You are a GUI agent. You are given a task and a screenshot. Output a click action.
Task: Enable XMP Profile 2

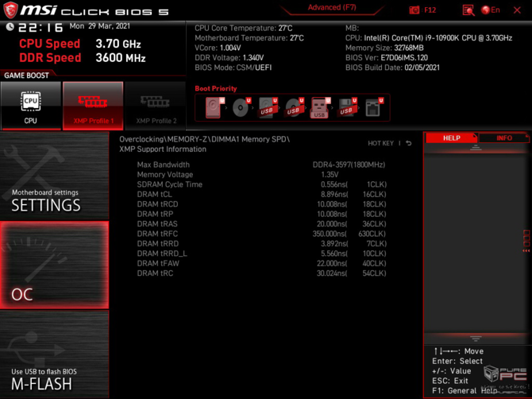156,106
